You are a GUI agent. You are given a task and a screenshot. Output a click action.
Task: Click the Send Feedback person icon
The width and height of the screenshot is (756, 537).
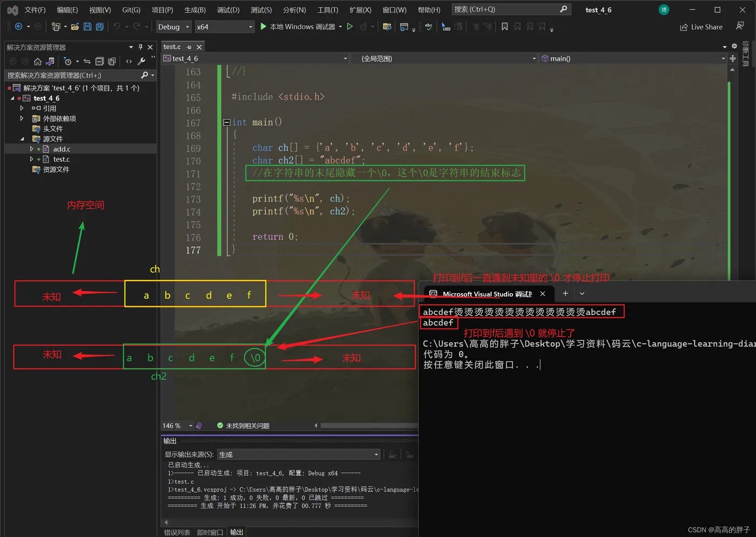click(740, 26)
